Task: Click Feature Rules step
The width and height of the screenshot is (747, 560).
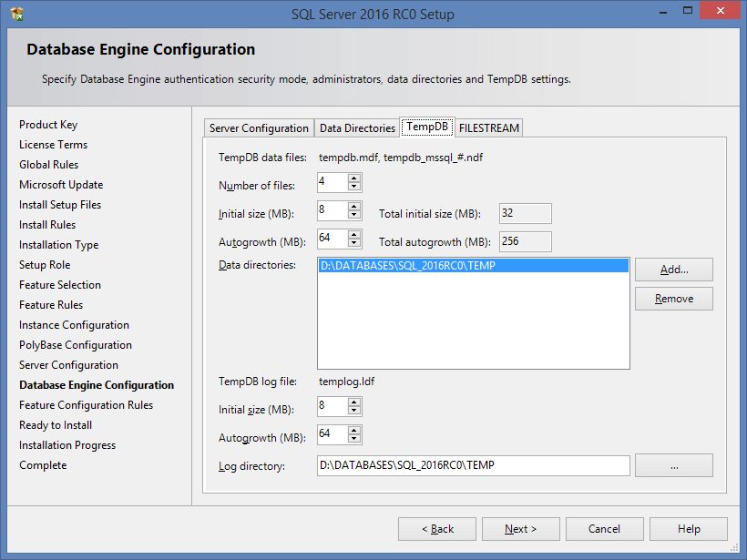Action: 51,305
